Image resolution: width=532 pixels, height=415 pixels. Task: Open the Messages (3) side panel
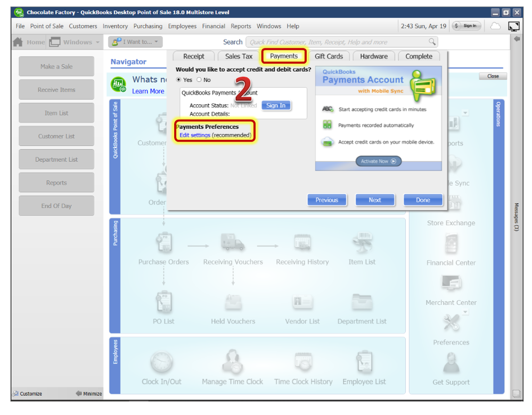pos(517,217)
